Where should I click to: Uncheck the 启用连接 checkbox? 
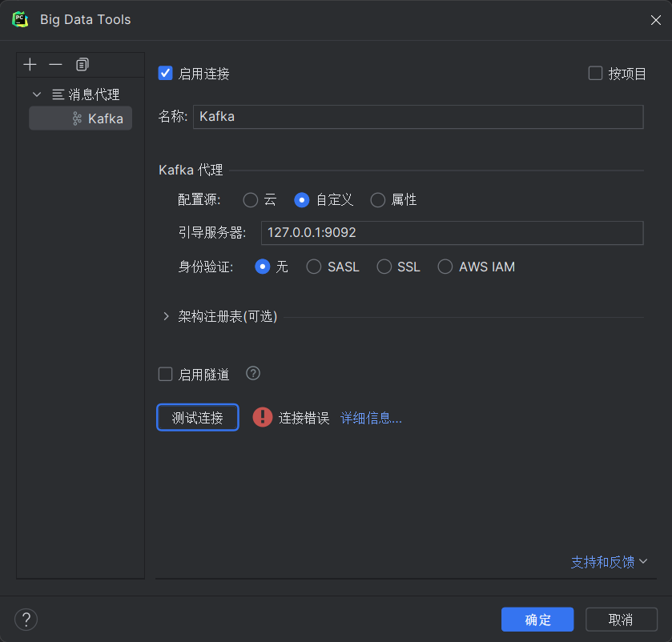[166, 73]
